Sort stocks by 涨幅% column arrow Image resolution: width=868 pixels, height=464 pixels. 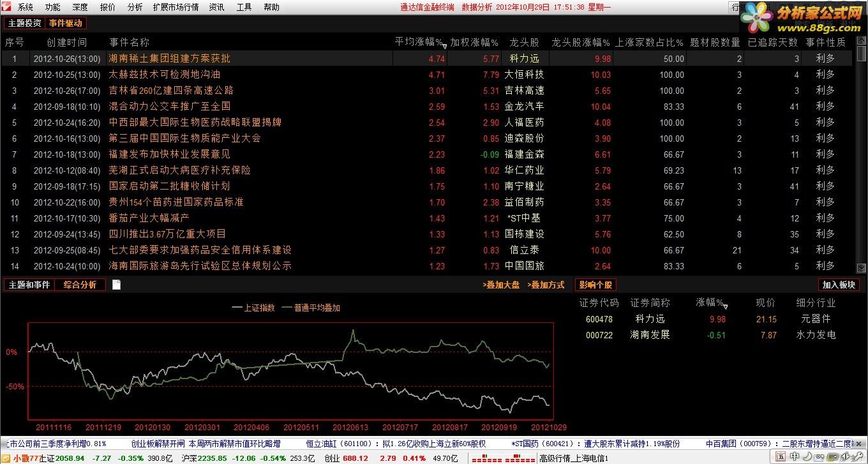725,306
